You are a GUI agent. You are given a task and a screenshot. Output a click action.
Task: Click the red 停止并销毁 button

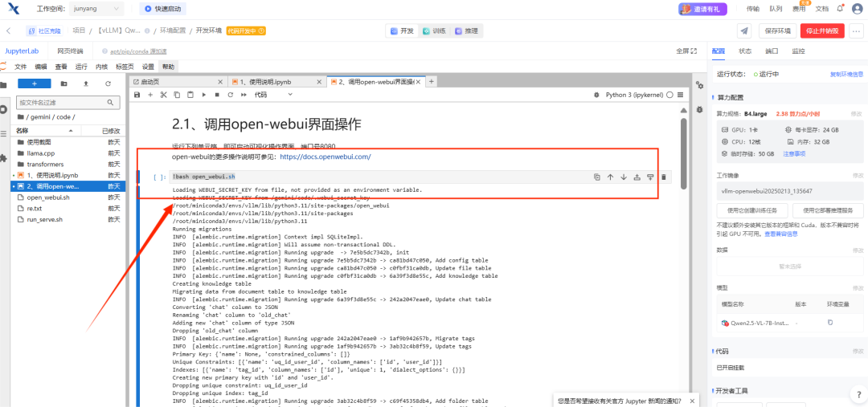coord(822,31)
